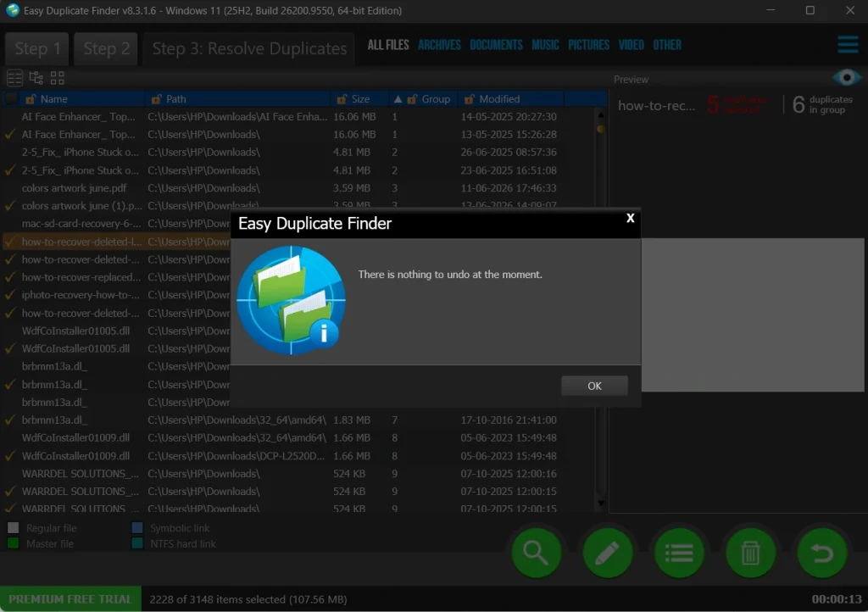Sort by Group column header
This screenshot has width=868, height=612.
436,99
